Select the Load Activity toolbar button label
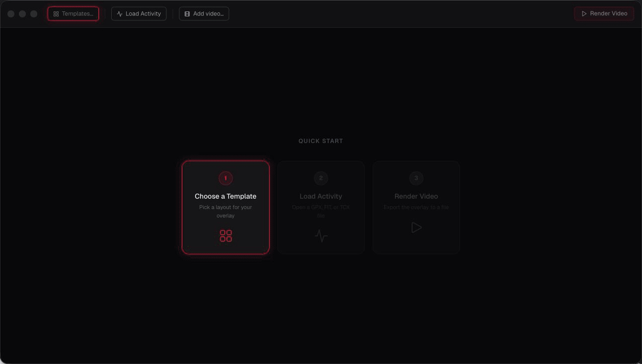This screenshot has height=364, width=642. pyautogui.click(x=143, y=14)
